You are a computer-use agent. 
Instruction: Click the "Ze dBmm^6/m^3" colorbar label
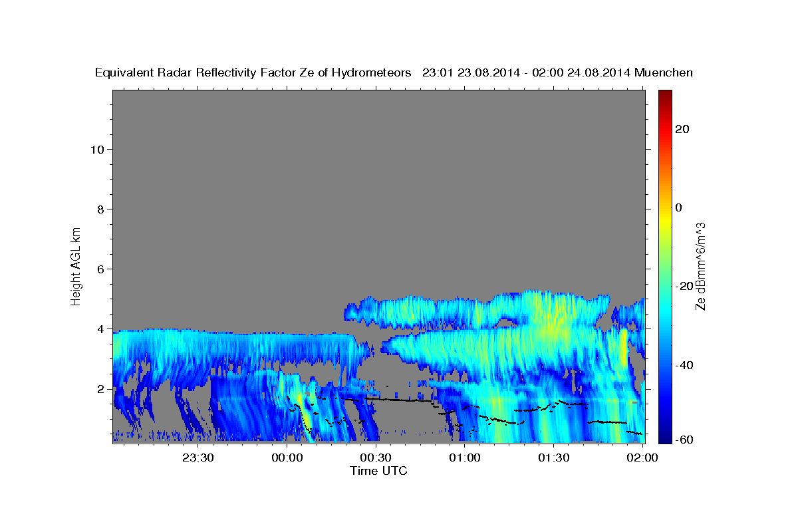pos(700,266)
